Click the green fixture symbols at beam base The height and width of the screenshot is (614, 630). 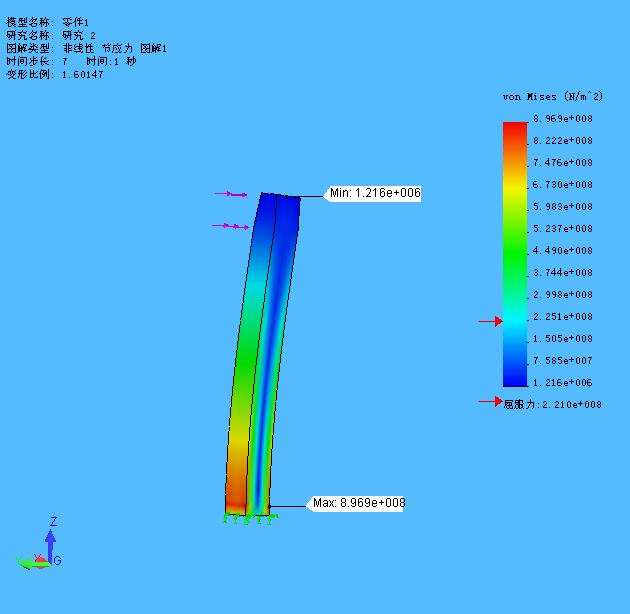(250, 519)
